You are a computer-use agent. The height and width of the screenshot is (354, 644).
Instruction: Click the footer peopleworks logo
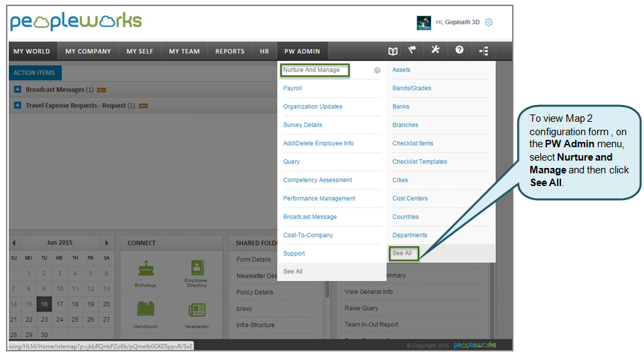coord(475,345)
